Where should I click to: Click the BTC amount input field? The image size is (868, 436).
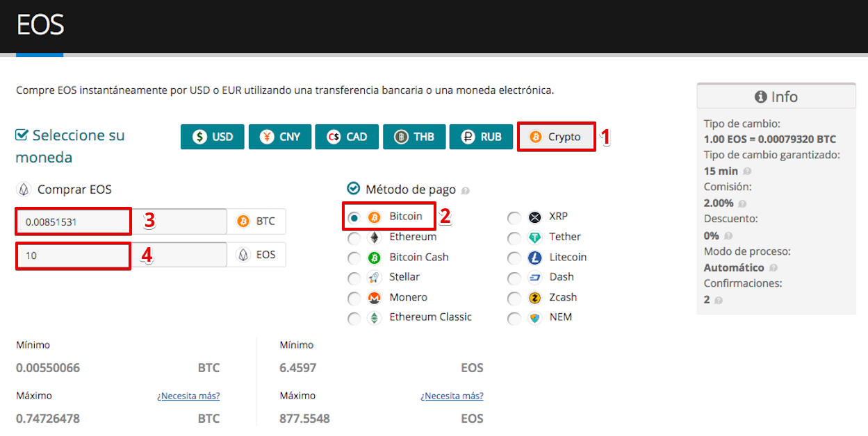tap(122, 222)
